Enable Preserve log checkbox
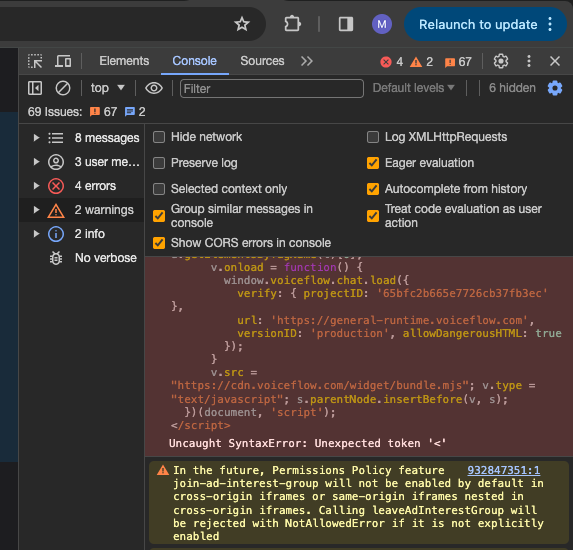This screenshot has width=573, height=550. (x=159, y=163)
